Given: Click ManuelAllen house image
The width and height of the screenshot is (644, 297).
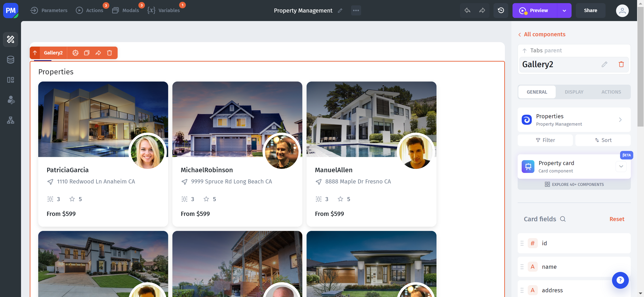Looking at the screenshot, I should (371, 119).
